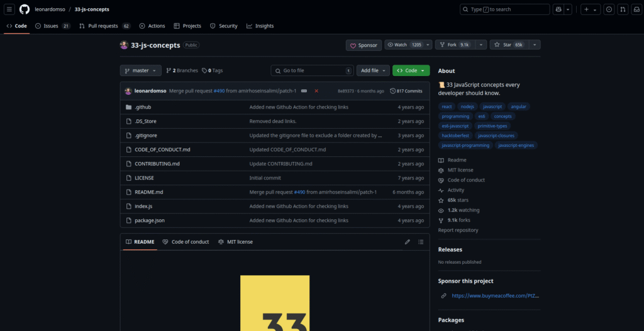Open CONTRIBUTING.md file

click(x=157, y=164)
